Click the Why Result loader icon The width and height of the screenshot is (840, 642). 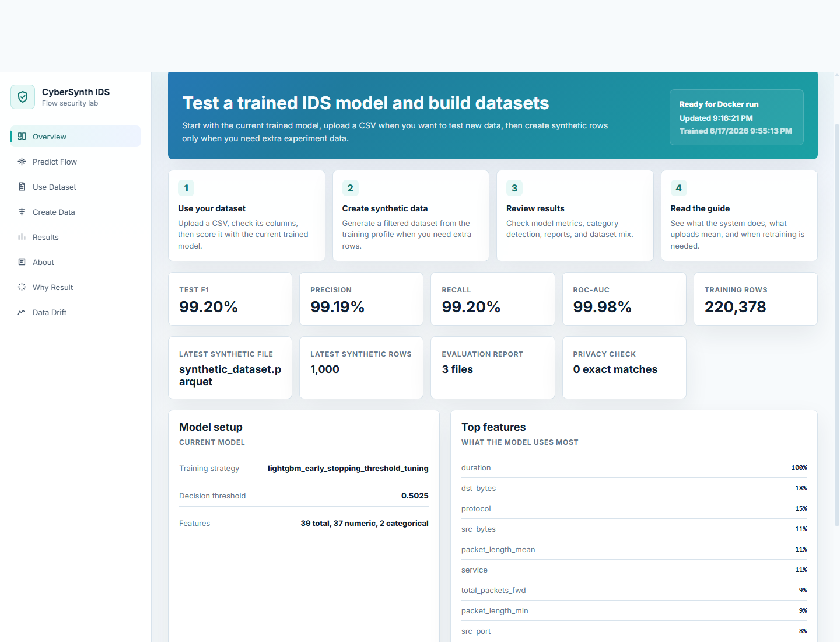22,287
